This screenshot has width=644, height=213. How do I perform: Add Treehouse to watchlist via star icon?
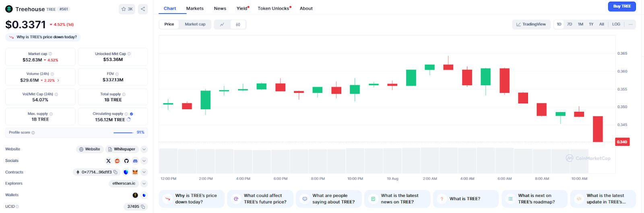coord(127,9)
